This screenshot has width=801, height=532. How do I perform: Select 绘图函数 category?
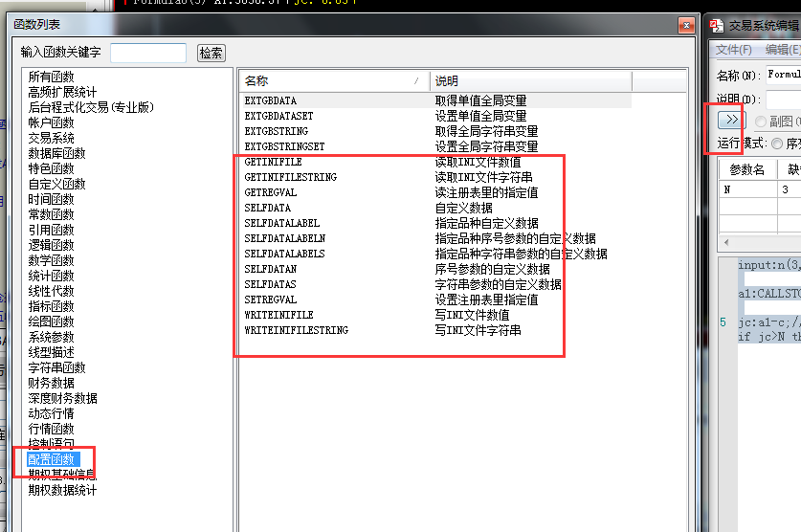coord(51,321)
